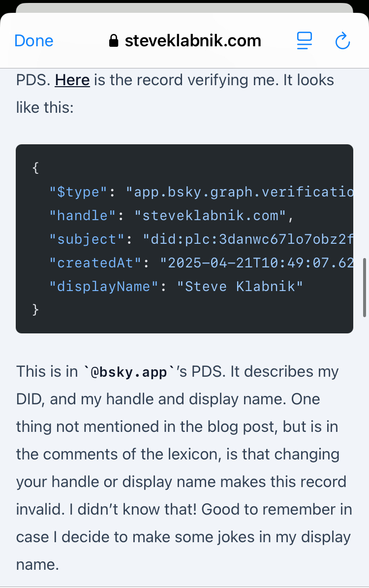
Task: Click the closing curly brace in code
Action: click(x=35, y=310)
